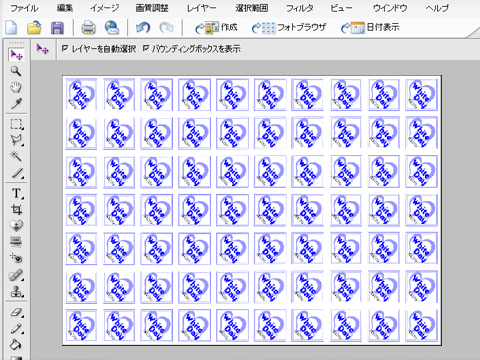Viewport: 480px width, 360px height.
Task: Select the Cookie Cutter heart tool
Action: [16, 226]
